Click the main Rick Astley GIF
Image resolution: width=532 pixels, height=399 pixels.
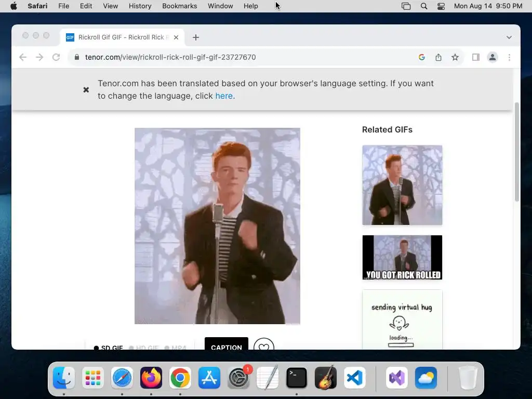click(217, 226)
